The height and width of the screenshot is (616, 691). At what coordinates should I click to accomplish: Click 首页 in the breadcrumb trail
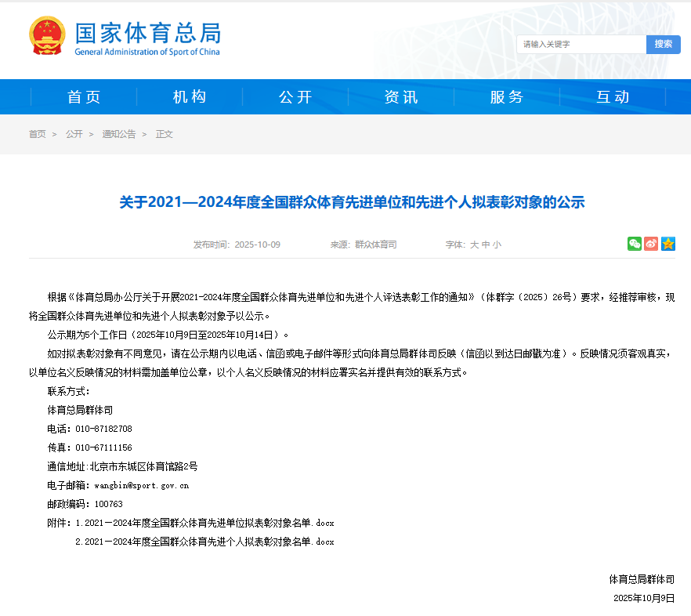coord(37,134)
